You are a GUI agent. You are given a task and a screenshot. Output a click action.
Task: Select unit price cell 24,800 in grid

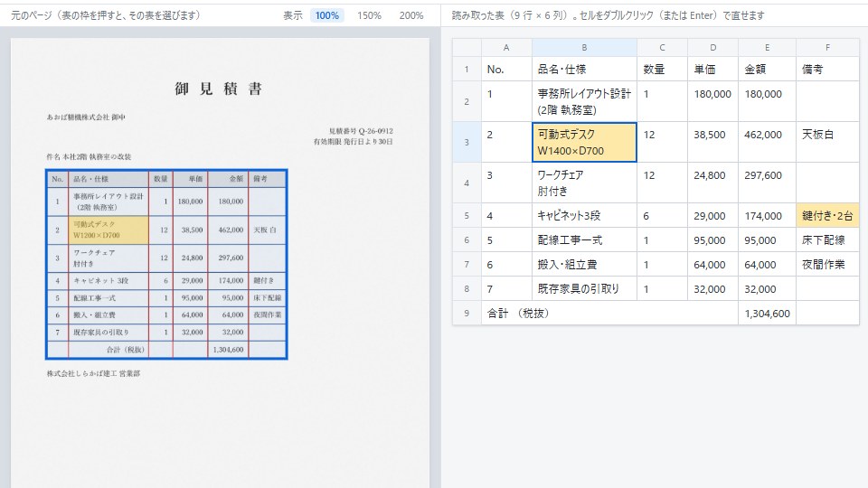tap(713, 183)
